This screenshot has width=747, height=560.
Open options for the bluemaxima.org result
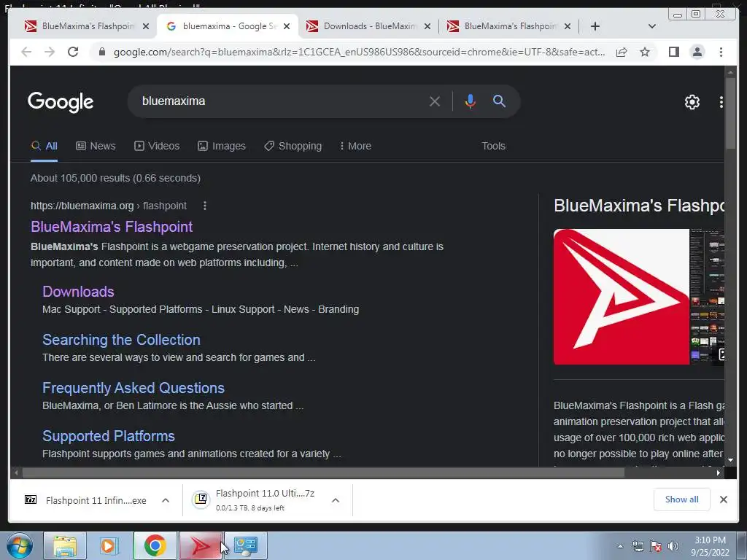coord(205,206)
